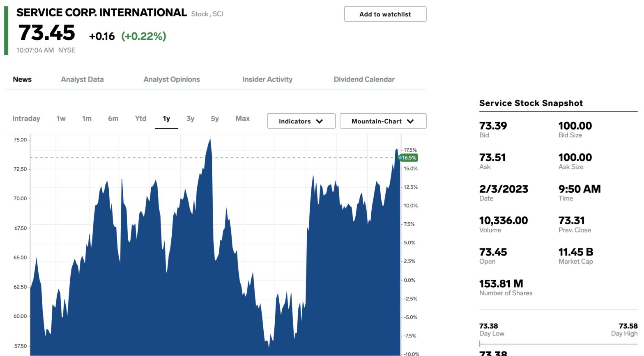Click the 73.45 Open value
The width and height of the screenshot is (644, 356).
tap(493, 252)
